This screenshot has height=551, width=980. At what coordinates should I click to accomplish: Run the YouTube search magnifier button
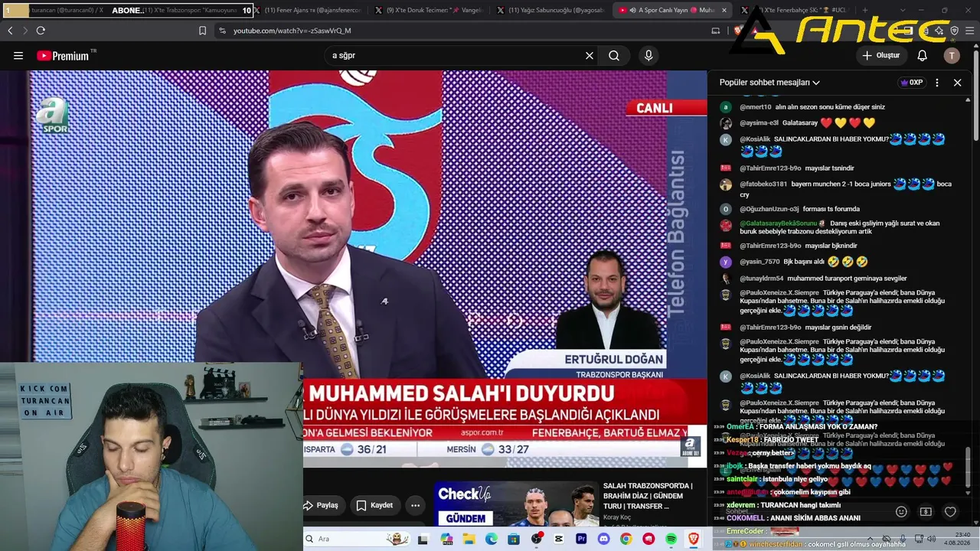(x=614, y=56)
